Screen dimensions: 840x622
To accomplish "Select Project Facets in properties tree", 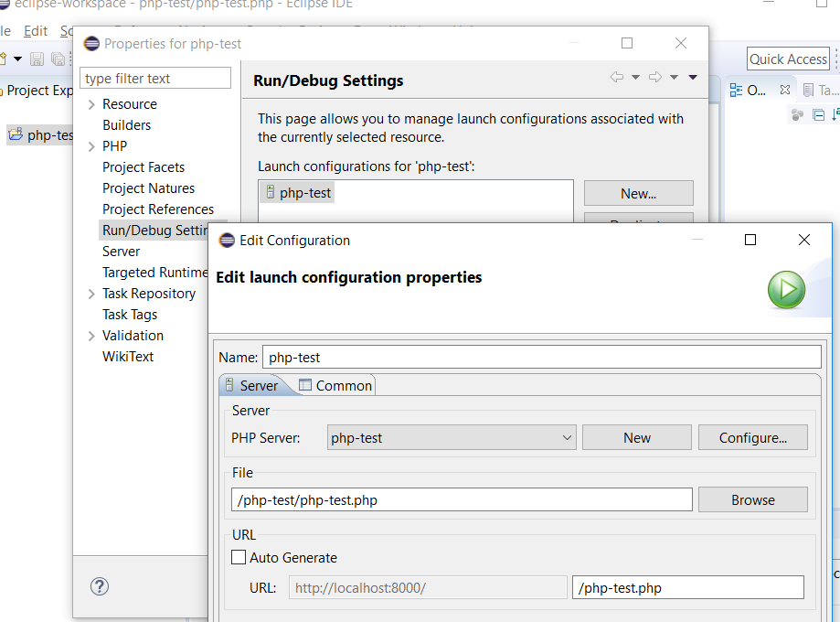I will (143, 167).
